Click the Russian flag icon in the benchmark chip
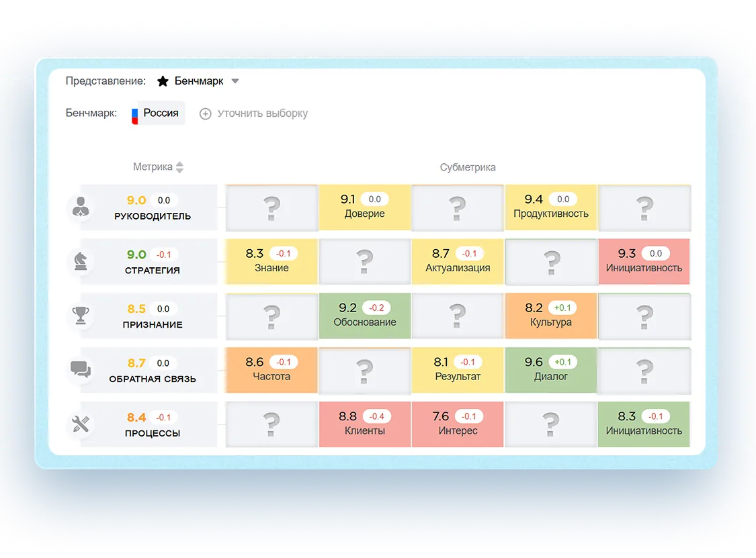 [135, 113]
